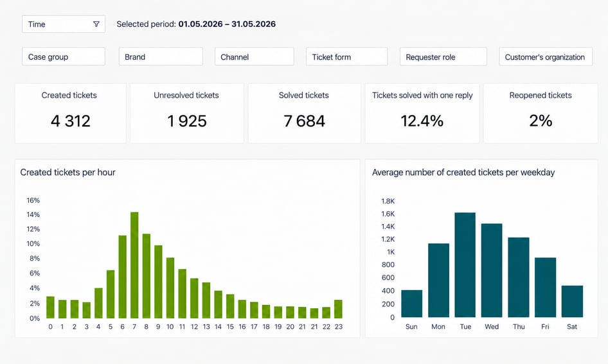Click the 'Wed' x-axis label

pyautogui.click(x=492, y=326)
